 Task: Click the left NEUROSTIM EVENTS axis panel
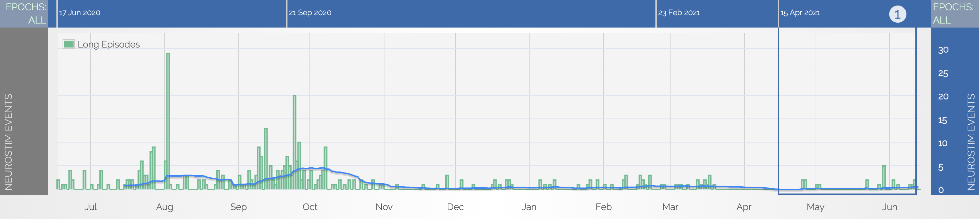(8, 141)
